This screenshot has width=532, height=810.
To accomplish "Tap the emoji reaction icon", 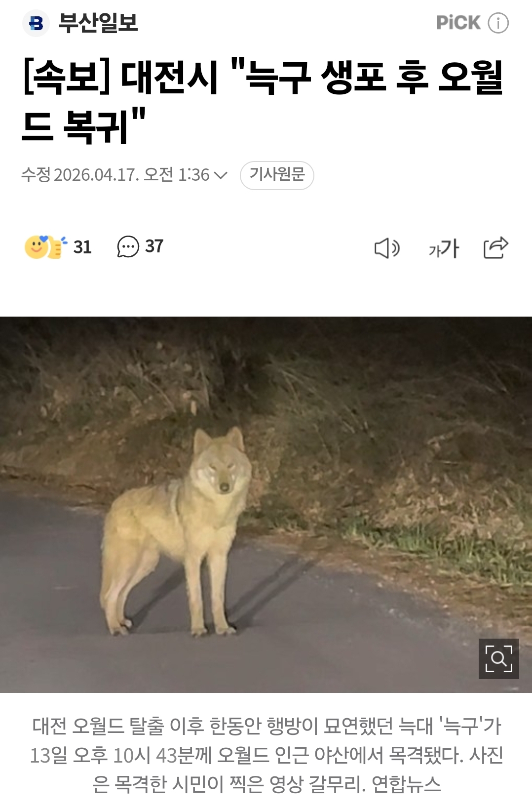I will pos(45,247).
